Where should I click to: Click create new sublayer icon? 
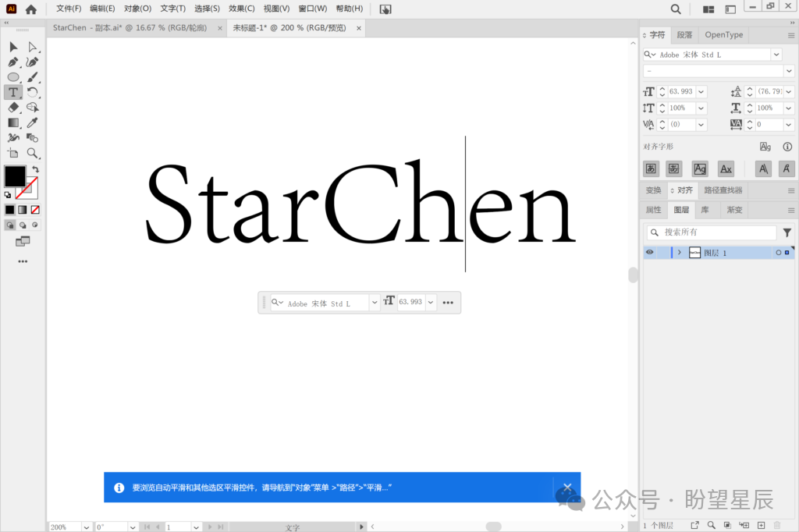pyautogui.click(x=744, y=526)
